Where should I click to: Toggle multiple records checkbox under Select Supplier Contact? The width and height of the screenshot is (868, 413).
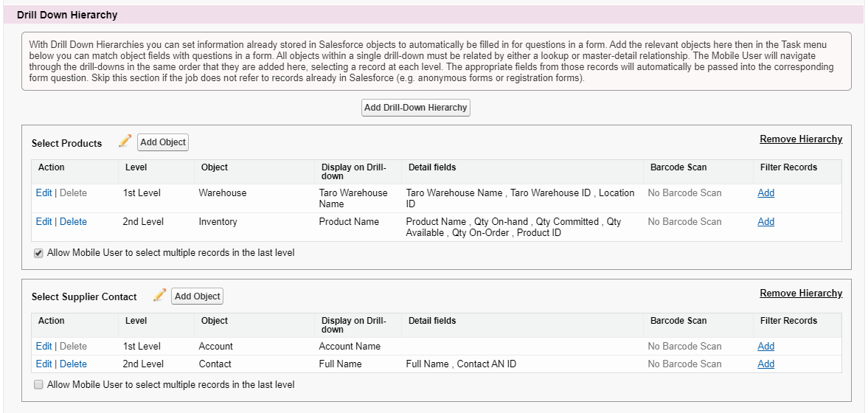[x=38, y=384]
